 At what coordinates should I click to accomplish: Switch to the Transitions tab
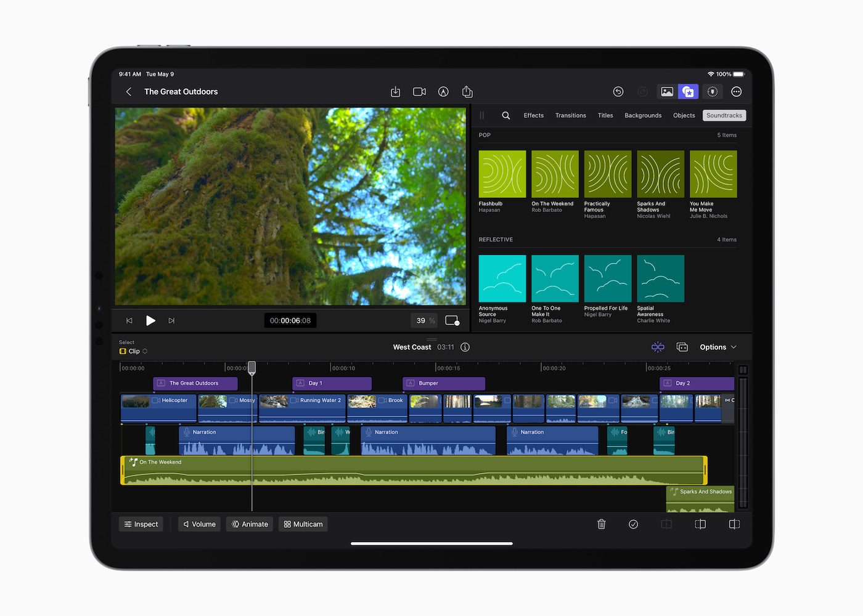pyautogui.click(x=570, y=115)
